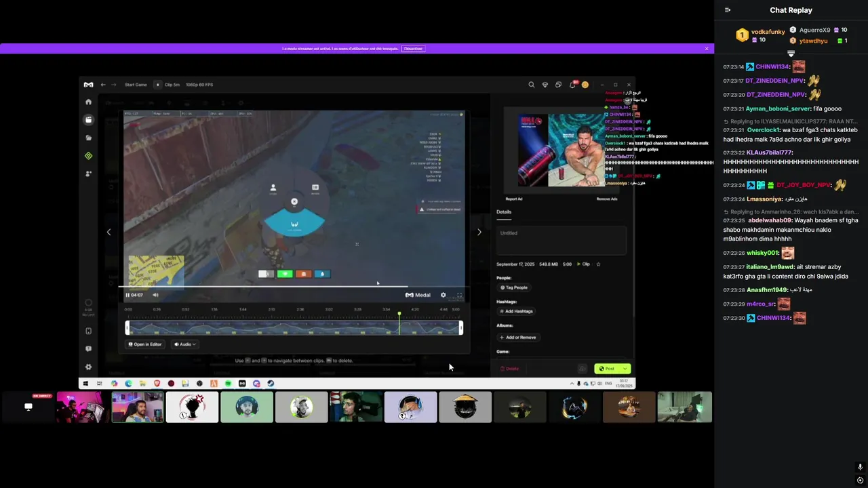Click the microphone icon below the chat
Image resolution: width=868 pixels, height=488 pixels.
tap(860, 467)
